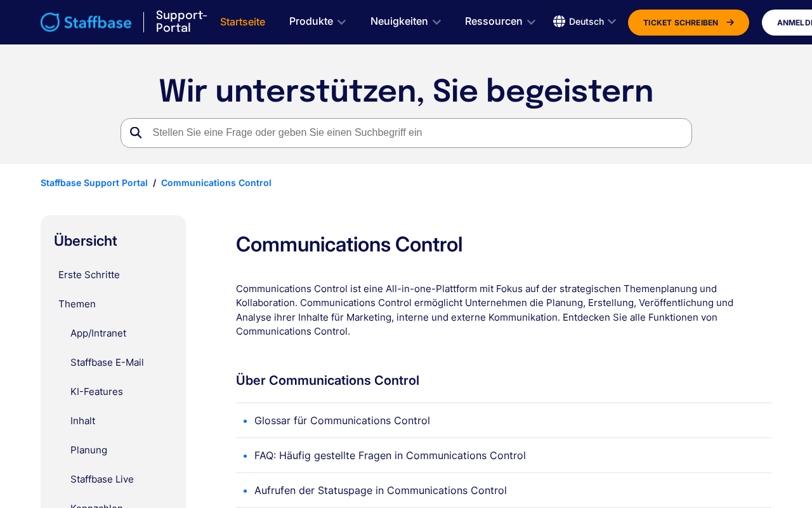Open the Staffbase Support Portal breadcrumb
This screenshot has height=508, width=812.
pyautogui.click(x=94, y=183)
